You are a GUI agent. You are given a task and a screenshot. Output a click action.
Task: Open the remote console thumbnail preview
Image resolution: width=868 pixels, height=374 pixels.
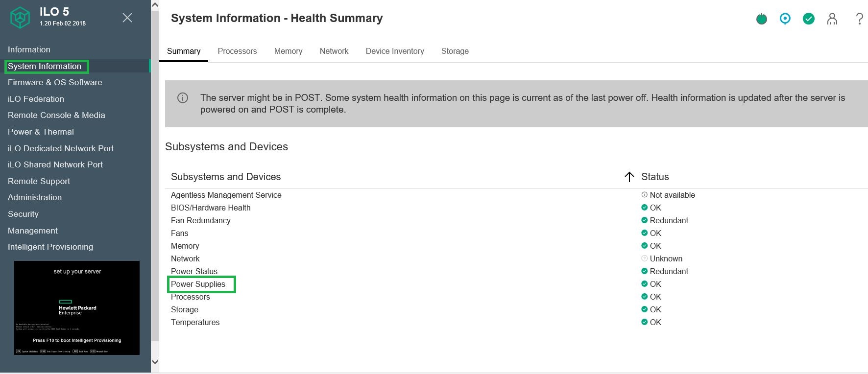click(x=77, y=307)
